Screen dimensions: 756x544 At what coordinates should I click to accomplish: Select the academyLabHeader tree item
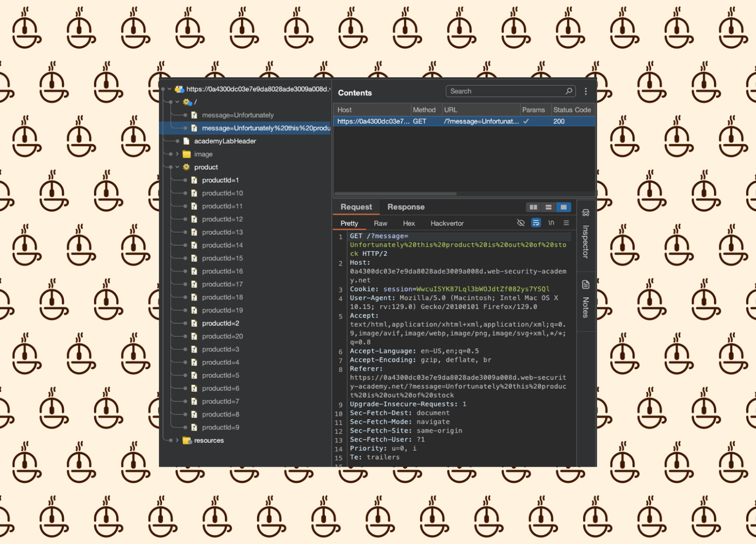click(x=225, y=141)
